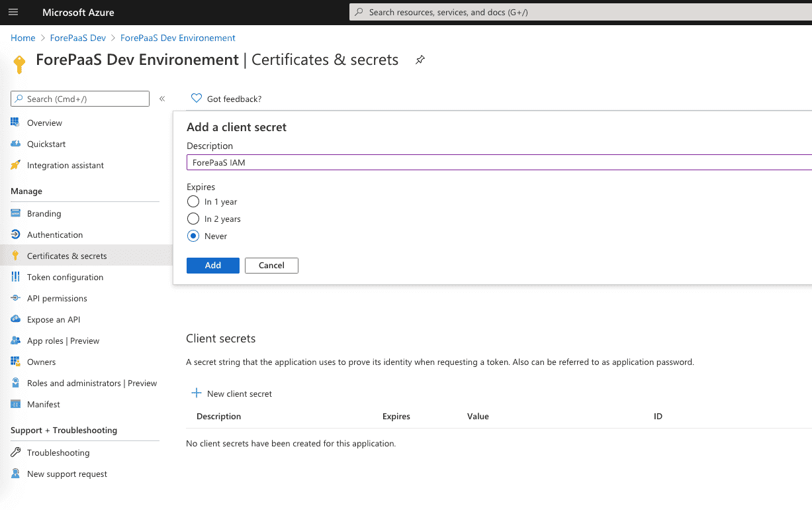Click the Microsoft Azure logo text
The width and height of the screenshot is (812, 510).
(x=78, y=13)
